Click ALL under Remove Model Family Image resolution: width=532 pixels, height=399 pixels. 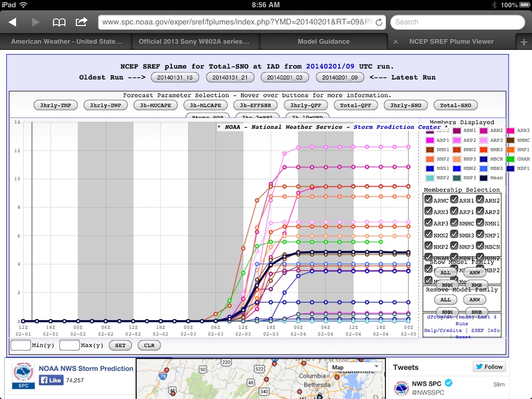click(445, 300)
